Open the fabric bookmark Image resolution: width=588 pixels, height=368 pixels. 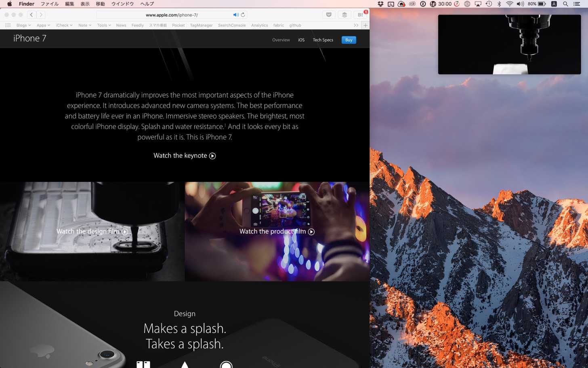tap(279, 25)
